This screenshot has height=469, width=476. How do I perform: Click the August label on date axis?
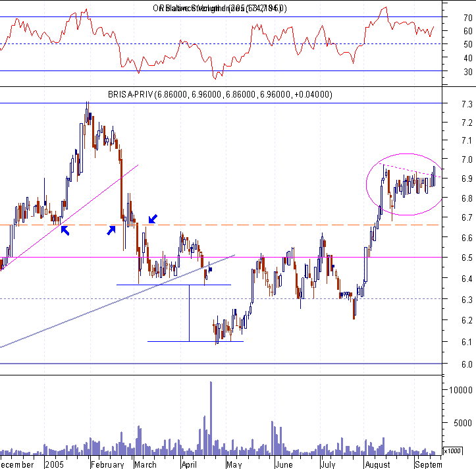[378, 464]
